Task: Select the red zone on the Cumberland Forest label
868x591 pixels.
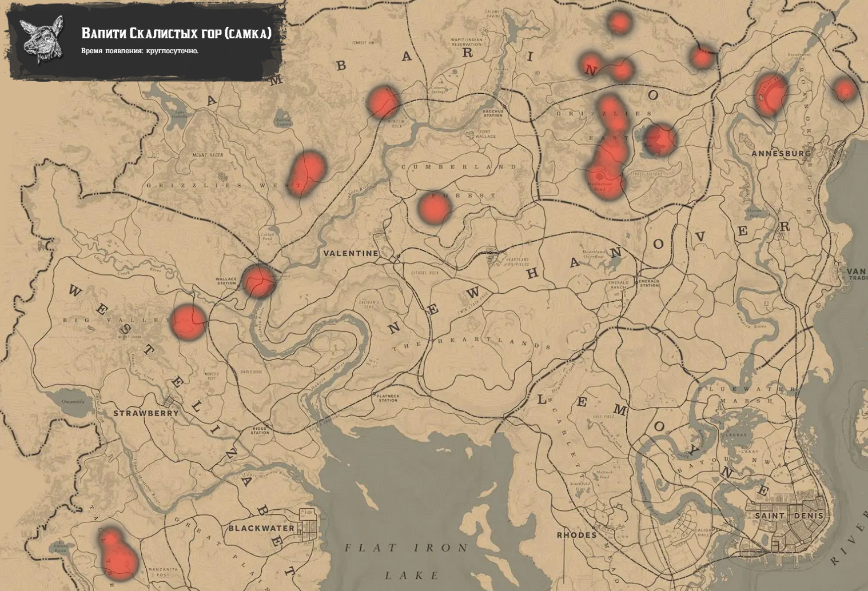Action: 434,208
